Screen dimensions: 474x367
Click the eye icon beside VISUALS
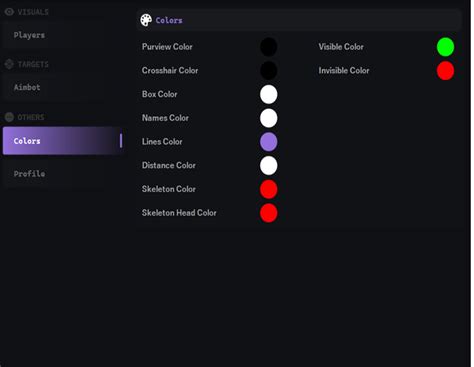[x=9, y=12]
